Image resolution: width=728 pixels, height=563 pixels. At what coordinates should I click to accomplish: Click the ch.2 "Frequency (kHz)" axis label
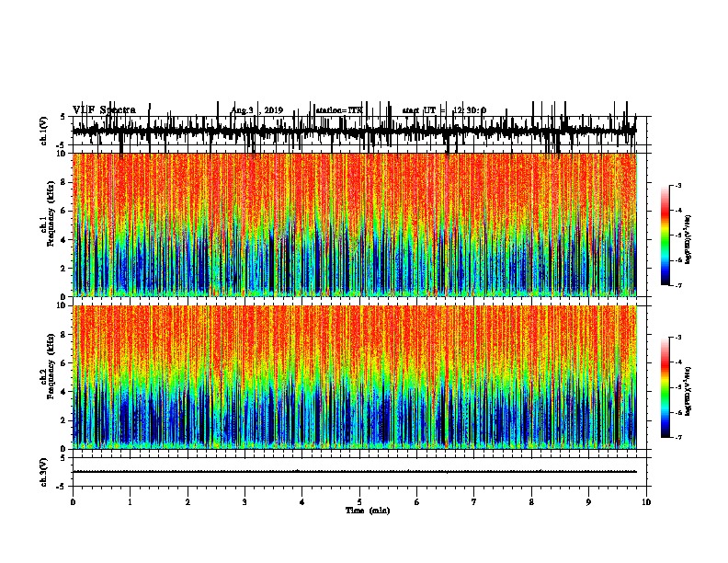(x=51, y=366)
